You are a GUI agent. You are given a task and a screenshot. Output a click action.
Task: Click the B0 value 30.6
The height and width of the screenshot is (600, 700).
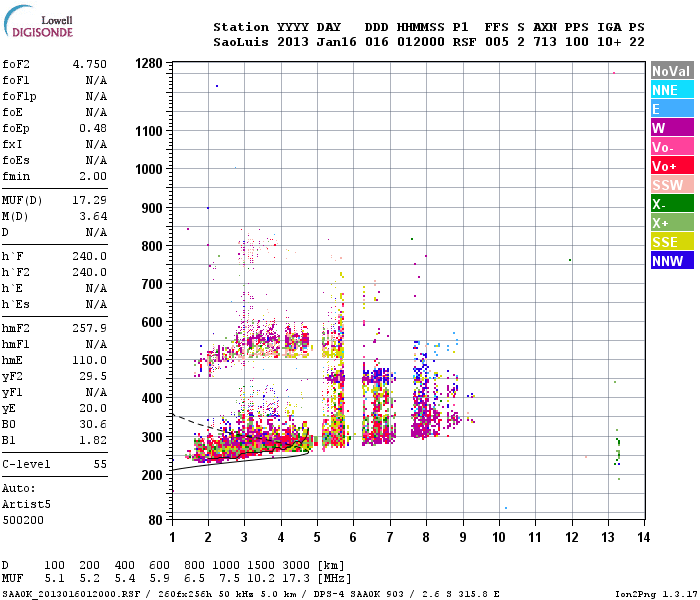tap(93, 424)
